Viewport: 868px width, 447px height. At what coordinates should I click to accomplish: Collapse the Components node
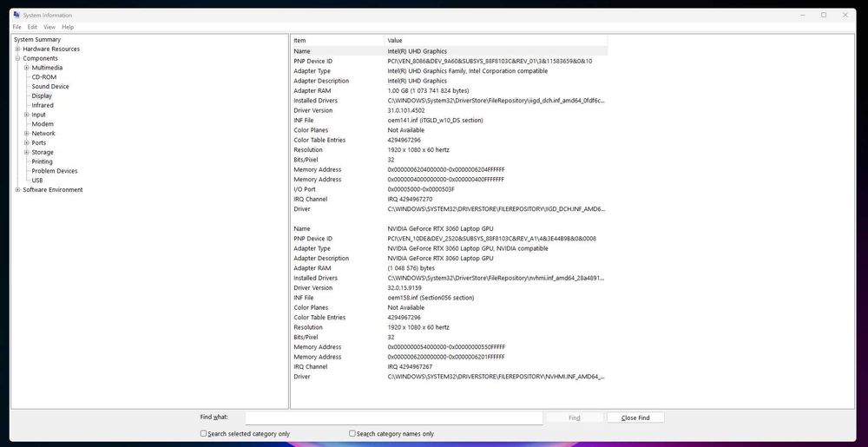(x=17, y=58)
